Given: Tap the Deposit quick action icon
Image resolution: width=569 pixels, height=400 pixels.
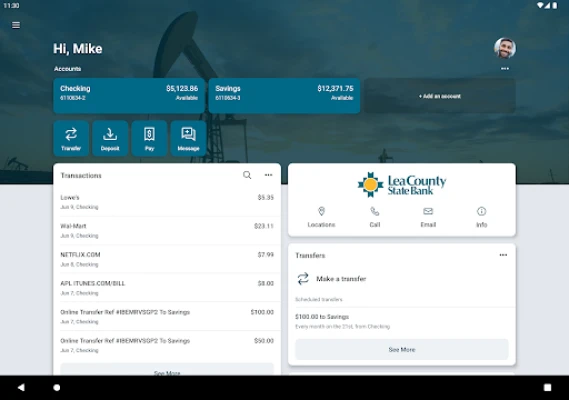Looking at the screenshot, I should [110, 138].
